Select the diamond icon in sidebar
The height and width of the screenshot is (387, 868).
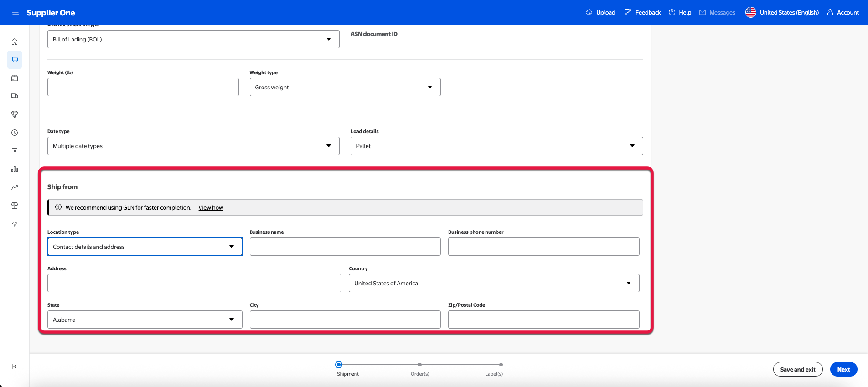[15, 114]
